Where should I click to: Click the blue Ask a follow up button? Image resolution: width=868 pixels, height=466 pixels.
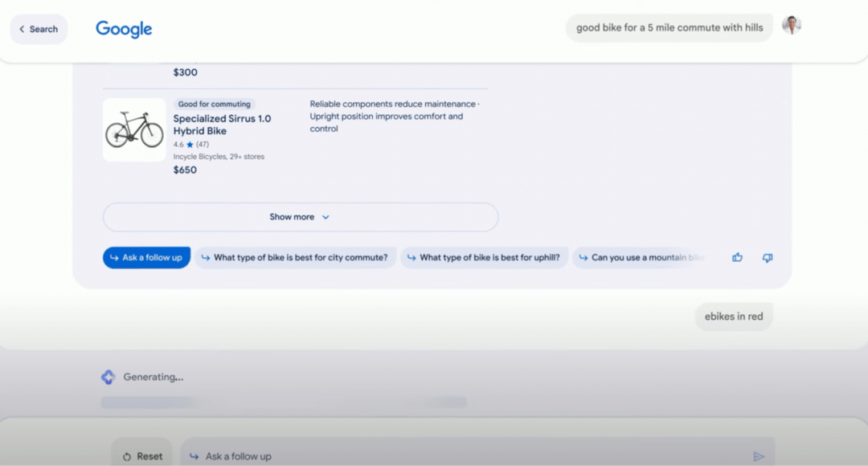coord(146,258)
